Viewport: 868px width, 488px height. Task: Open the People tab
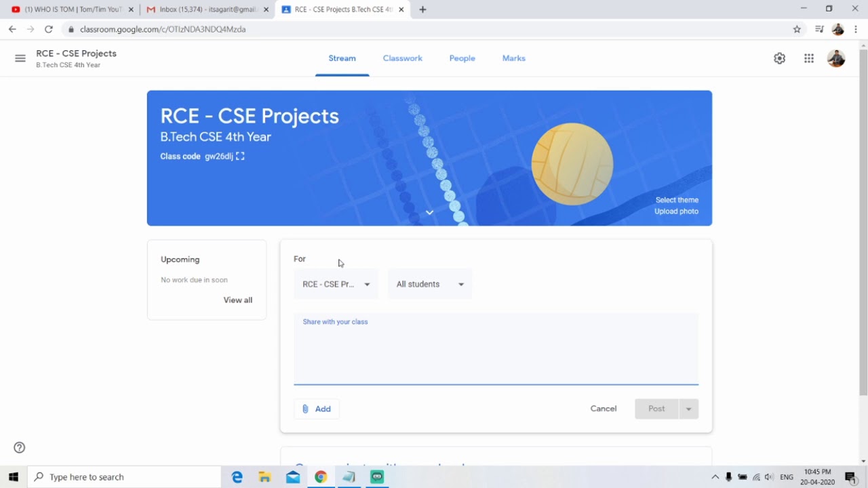tap(462, 58)
